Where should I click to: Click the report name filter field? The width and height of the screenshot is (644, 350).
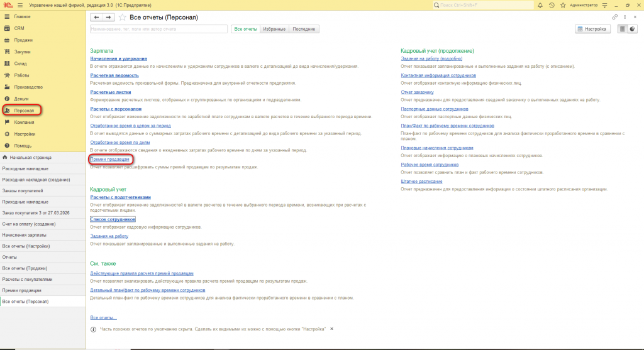158,29
